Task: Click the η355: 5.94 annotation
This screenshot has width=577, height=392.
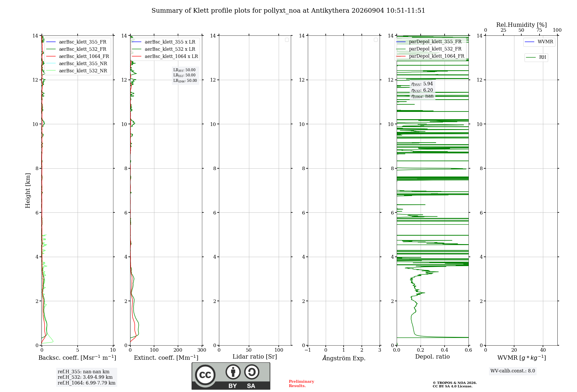Action: [x=422, y=84]
